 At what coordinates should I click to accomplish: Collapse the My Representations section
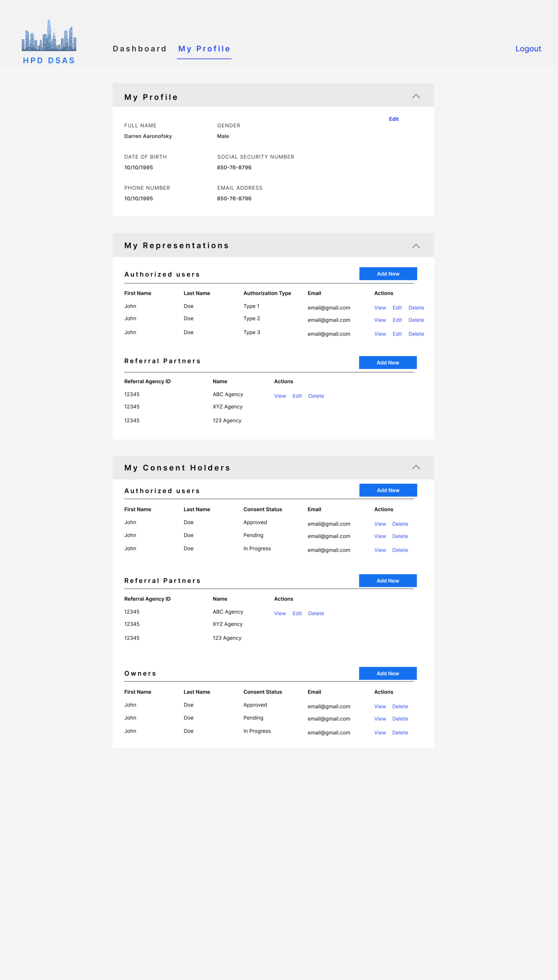[x=416, y=246]
